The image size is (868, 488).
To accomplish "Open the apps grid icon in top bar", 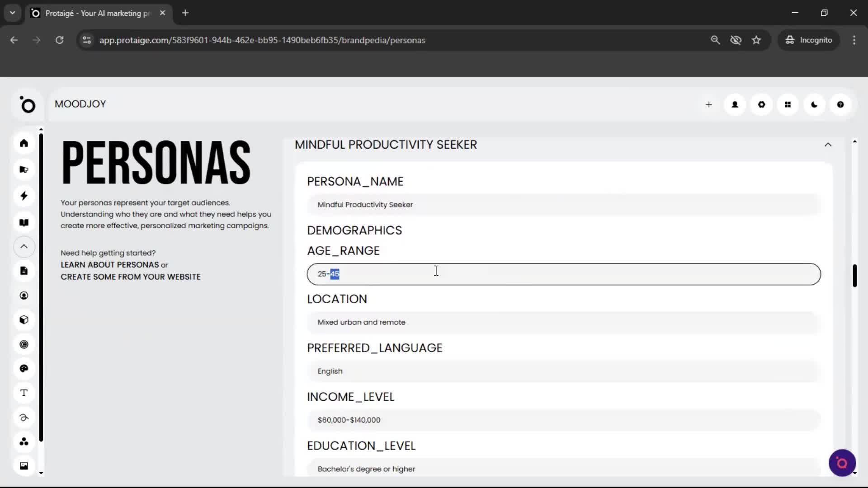I will pos(788,104).
